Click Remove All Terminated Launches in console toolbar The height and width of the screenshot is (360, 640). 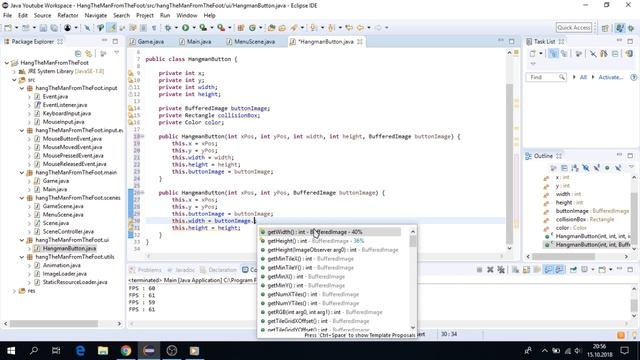tap(501, 270)
